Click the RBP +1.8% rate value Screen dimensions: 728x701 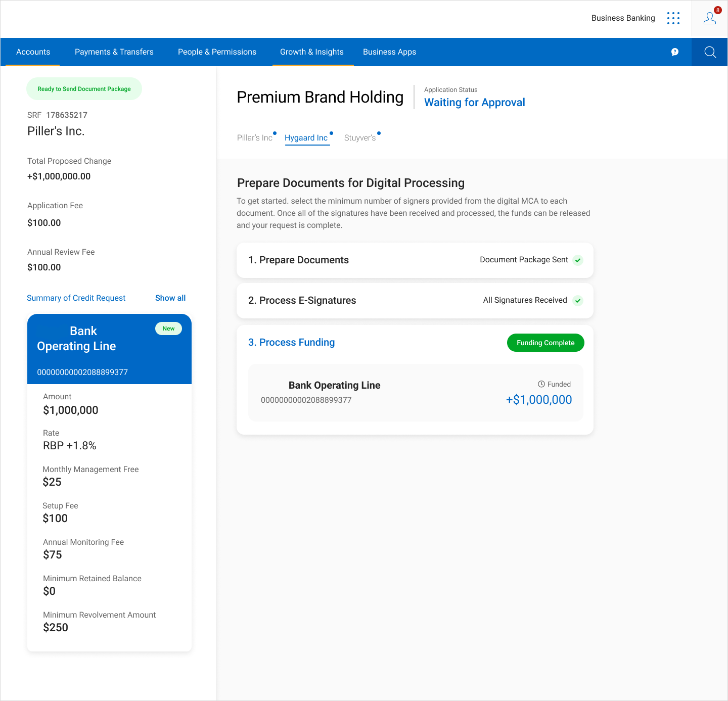(x=70, y=446)
